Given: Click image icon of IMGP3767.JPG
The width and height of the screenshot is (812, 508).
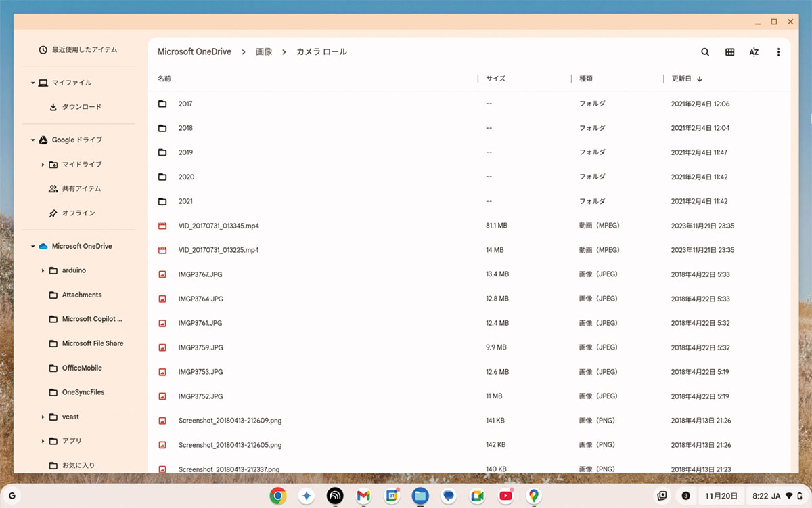Looking at the screenshot, I should point(162,274).
